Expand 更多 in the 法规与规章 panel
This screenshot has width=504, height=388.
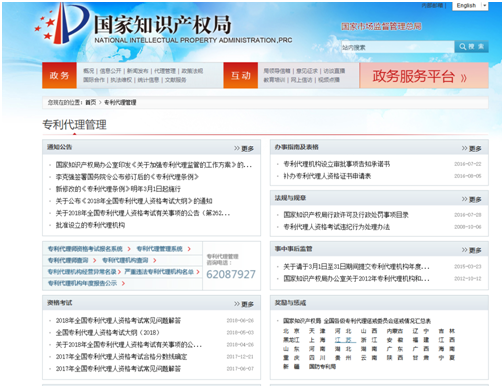pos(472,199)
